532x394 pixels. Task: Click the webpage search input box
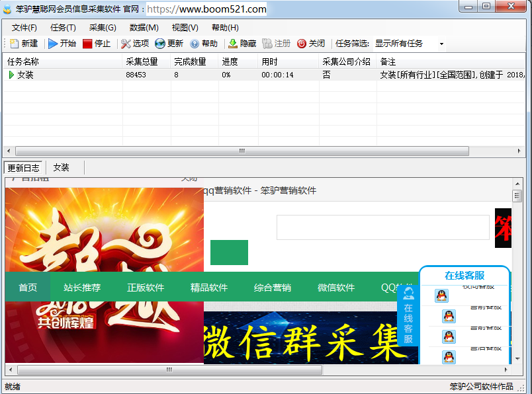coord(383,227)
